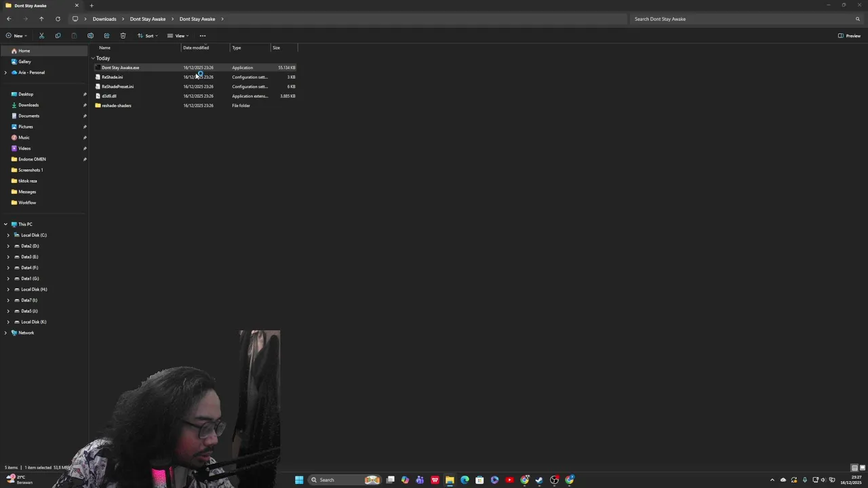Open YouTube app from the taskbar
Image resolution: width=868 pixels, height=488 pixels.
[509, 480]
